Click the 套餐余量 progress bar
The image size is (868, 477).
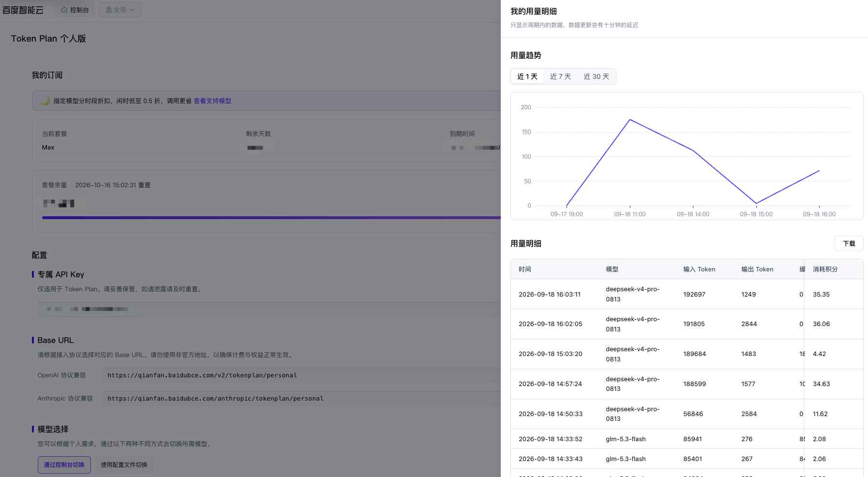pos(271,218)
